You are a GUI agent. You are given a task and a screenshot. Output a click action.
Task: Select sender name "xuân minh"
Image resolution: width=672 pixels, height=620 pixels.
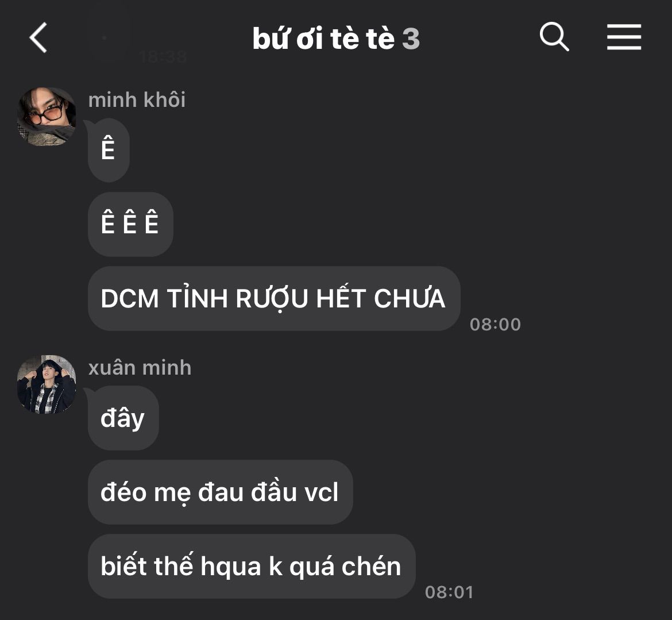click(x=140, y=368)
